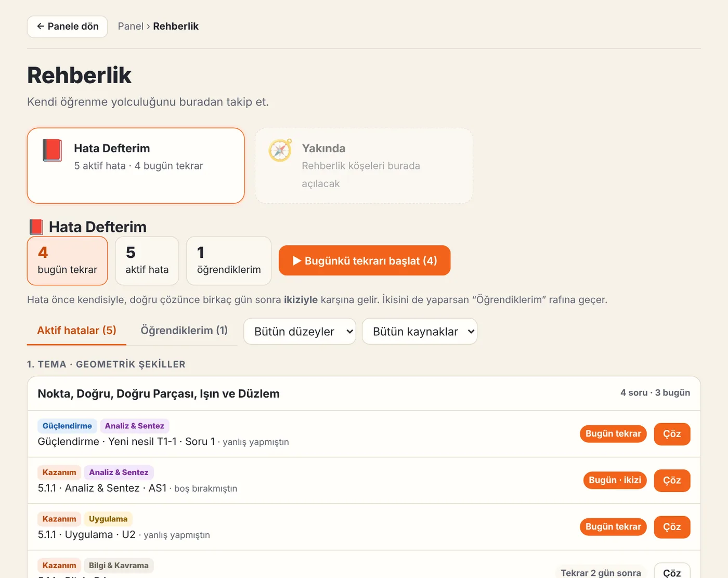Click Bugün tekrar badge on Uygulama U2 row
This screenshot has width=728, height=578.
point(613,527)
